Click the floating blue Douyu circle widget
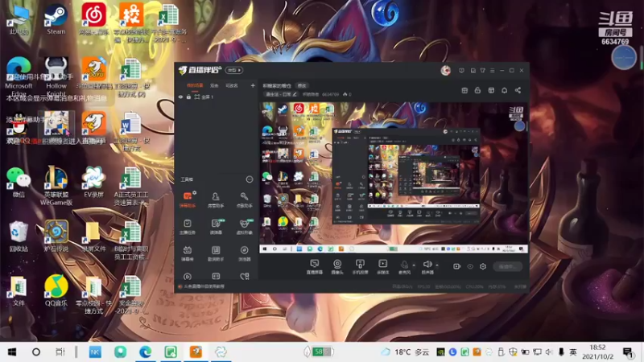The height and width of the screenshot is (362, 644). pos(623,57)
